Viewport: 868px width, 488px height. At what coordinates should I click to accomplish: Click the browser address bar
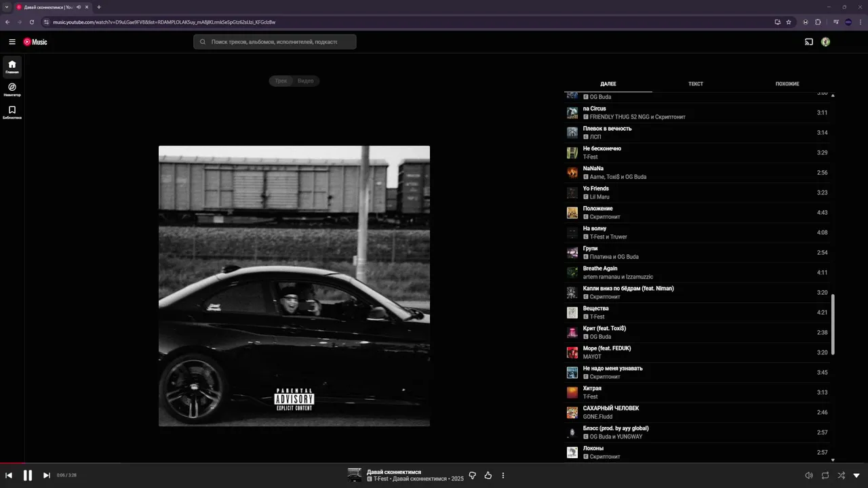tap(407, 22)
